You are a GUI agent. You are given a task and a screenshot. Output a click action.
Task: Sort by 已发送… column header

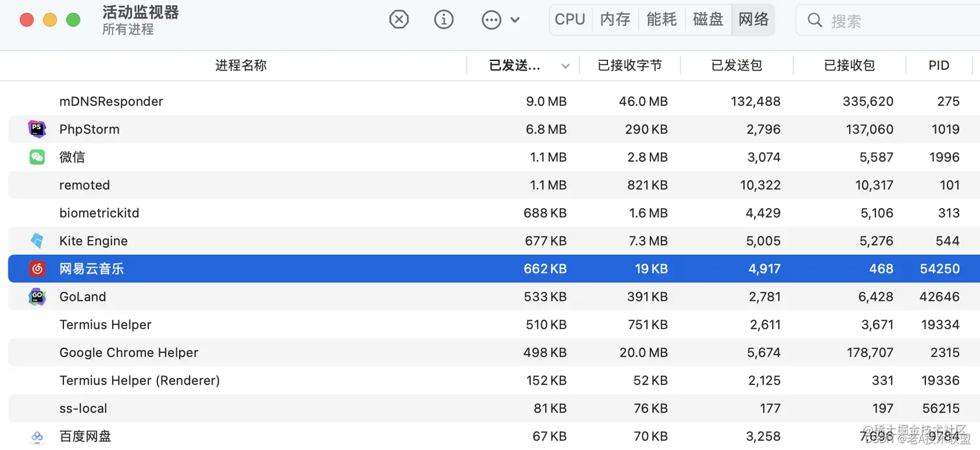tap(515, 65)
